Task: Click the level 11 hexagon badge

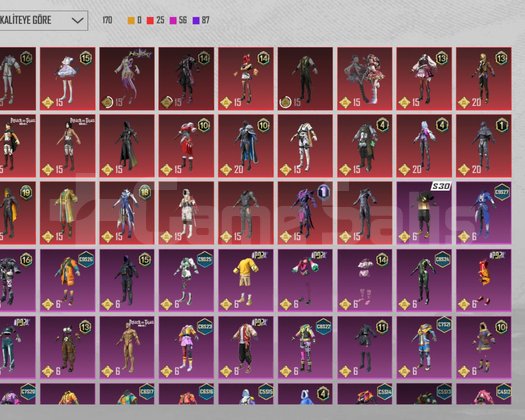Action: click(382, 327)
